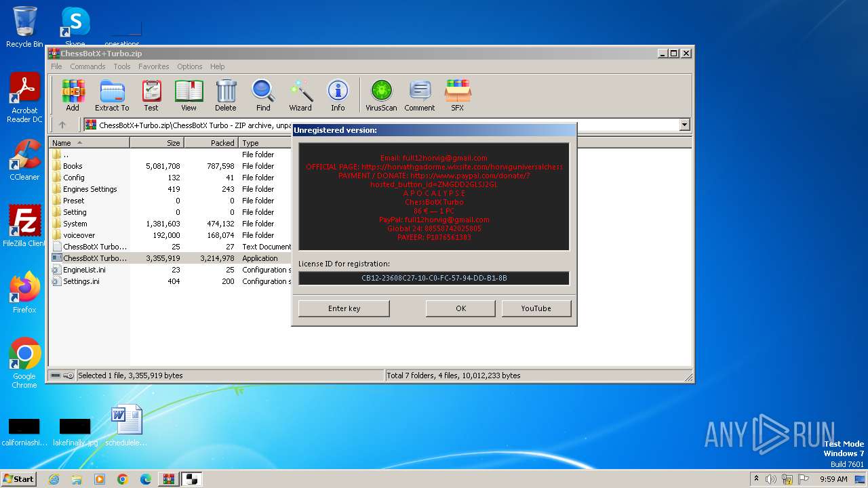Image resolution: width=868 pixels, height=488 pixels.
Task: Click the CCleaner desktop icon
Action: click(x=24, y=161)
